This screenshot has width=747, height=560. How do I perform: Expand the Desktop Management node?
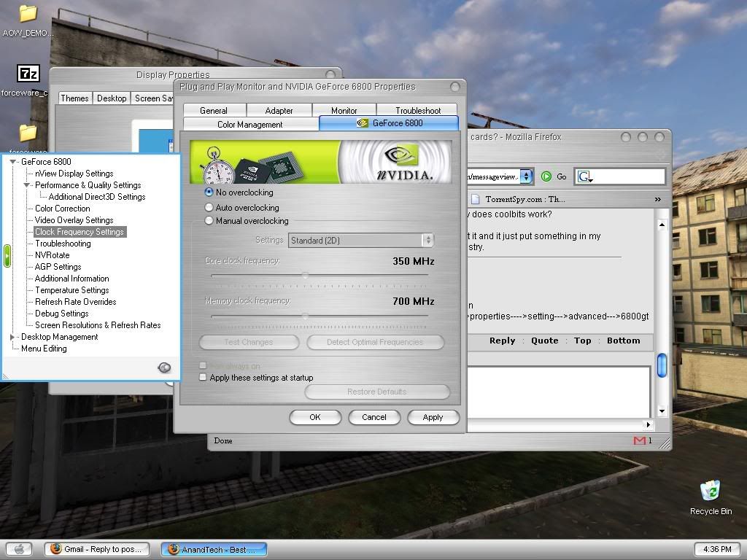[x=12, y=337]
